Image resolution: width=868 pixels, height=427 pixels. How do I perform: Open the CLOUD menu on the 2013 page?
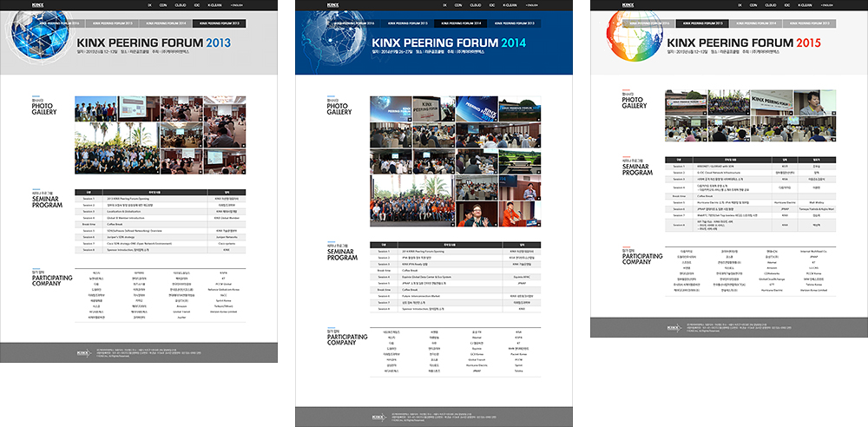[x=181, y=5]
